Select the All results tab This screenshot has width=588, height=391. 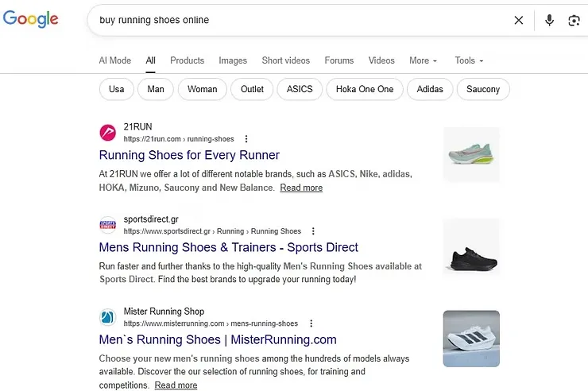pyautogui.click(x=151, y=60)
